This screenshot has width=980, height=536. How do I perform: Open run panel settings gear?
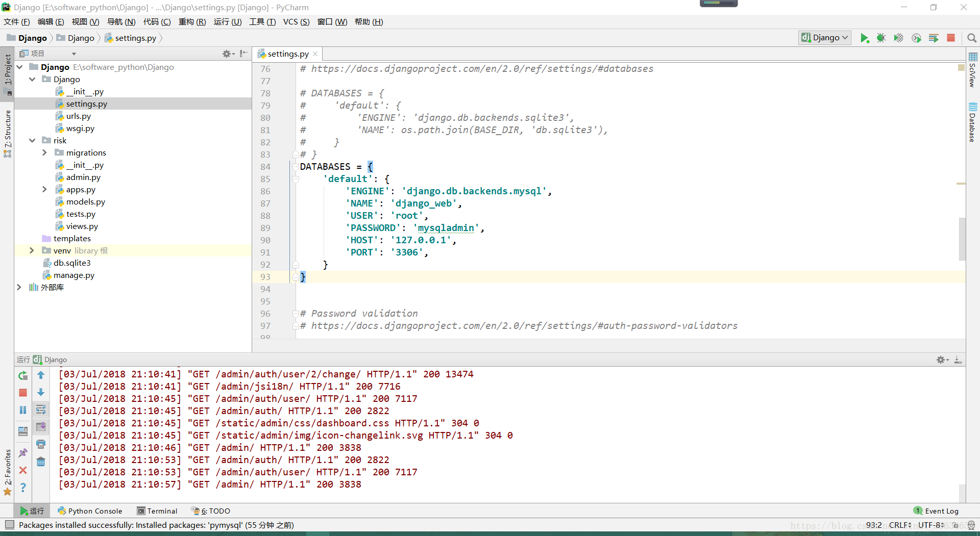(x=942, y=360)
